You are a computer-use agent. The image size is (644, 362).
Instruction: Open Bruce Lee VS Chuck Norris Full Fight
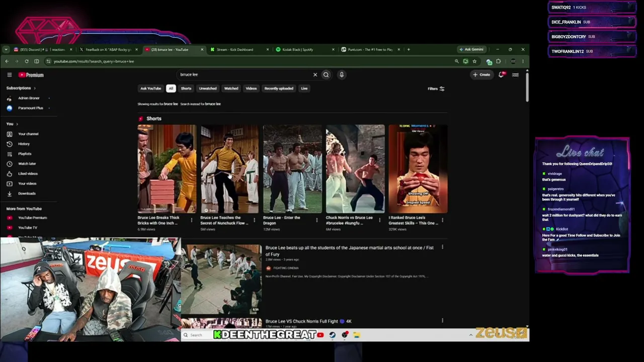tap(308, 321)
